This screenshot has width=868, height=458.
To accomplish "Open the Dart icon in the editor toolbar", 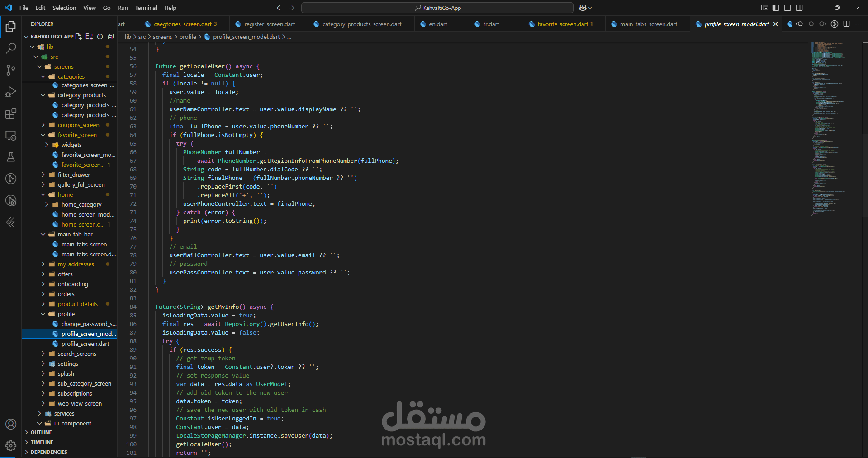I will [x=790, y=24].
